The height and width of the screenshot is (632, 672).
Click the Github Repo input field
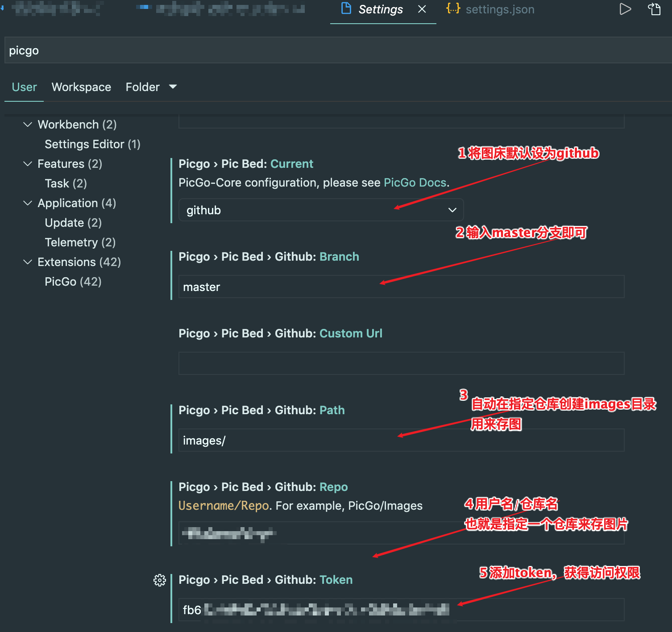tap(401, 533)
